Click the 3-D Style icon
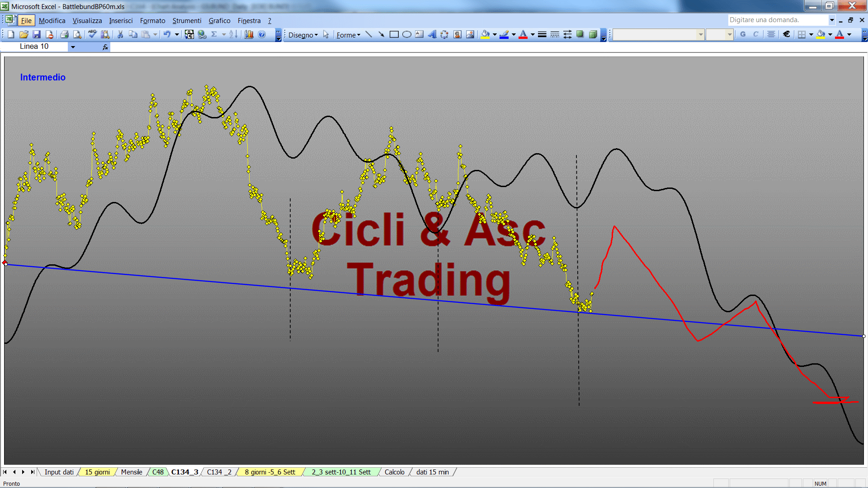This screenshot has height=488, width=868. click(x=593, y=34)
